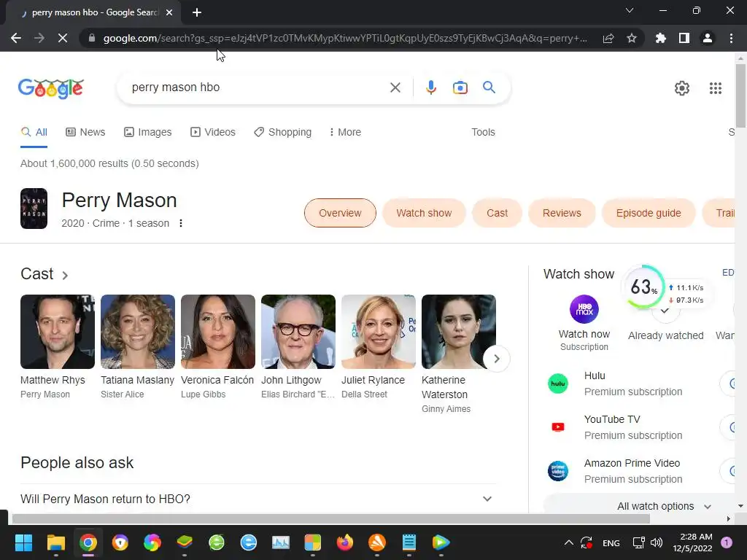The image size is (747, 560).
Task: Select the All results tab
Action: 34,133
